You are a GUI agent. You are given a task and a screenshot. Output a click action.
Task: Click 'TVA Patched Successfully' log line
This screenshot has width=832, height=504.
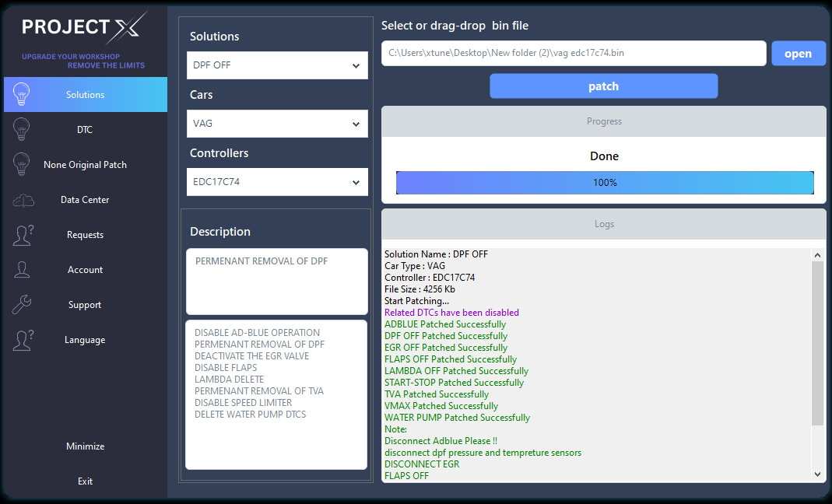point(437,394)
